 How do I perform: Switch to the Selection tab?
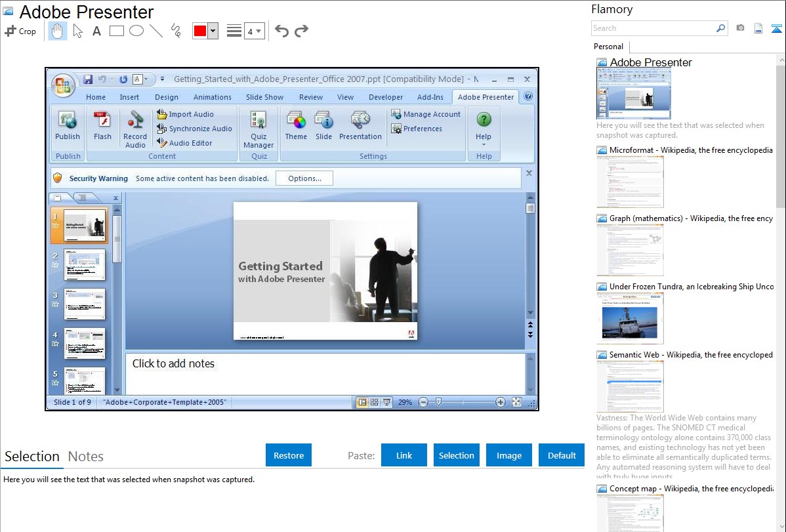(x=32, y=457)
